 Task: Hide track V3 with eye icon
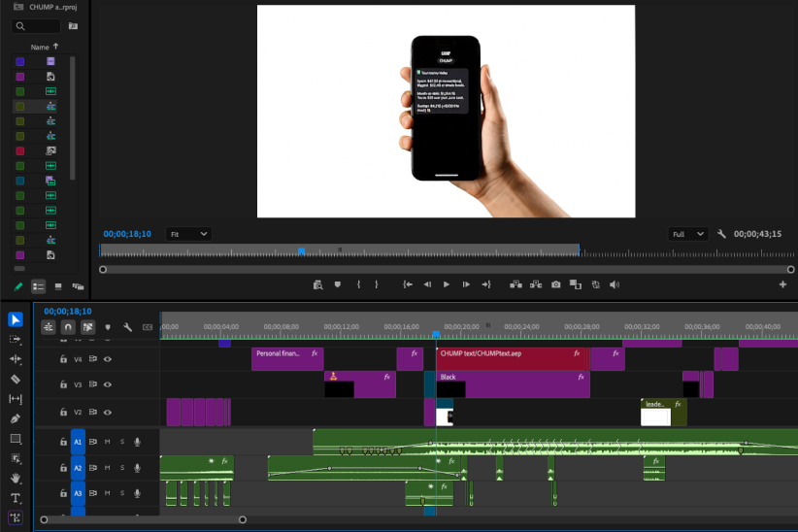pos(108,384)
